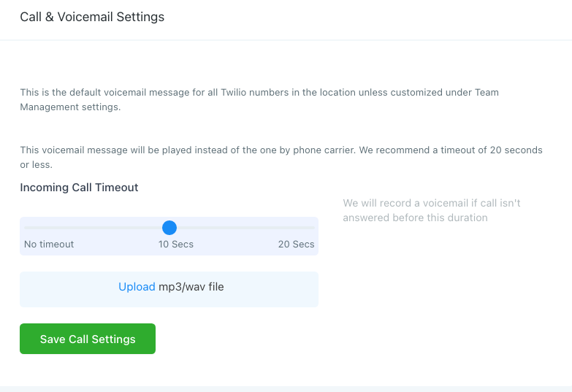Select the 20 Secs slider label

tap(296, 244)
